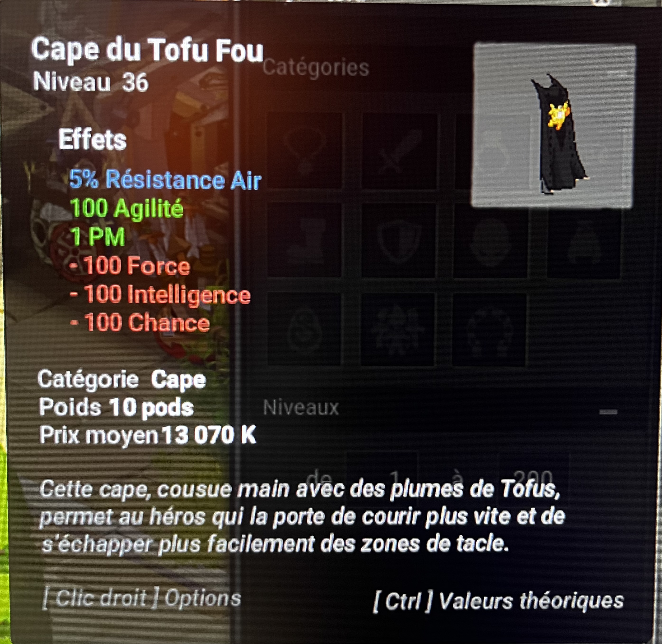662x644 pixels.
Task: Click the Catégories section header
Action: tap(315, 68)
